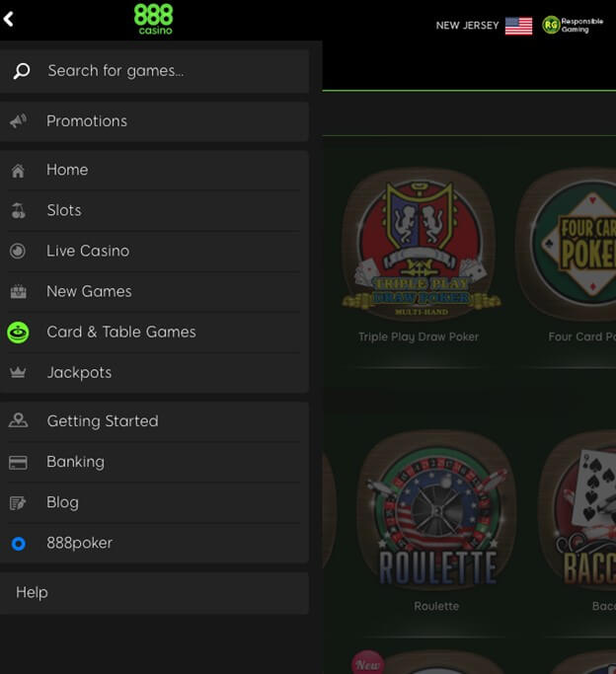Click the US flag icon
The image size is (616, 674).
pyautogui.click(x=518, y=26)
